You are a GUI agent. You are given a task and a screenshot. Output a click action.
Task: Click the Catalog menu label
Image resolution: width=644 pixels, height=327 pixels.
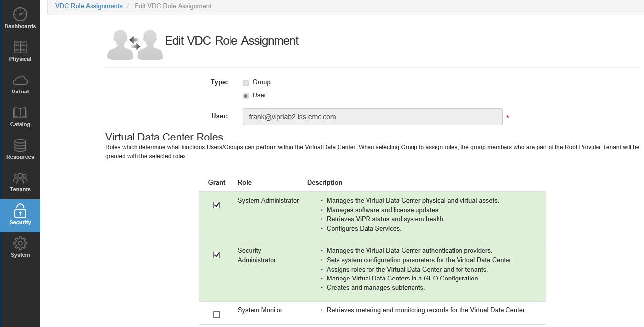[20, 124]
